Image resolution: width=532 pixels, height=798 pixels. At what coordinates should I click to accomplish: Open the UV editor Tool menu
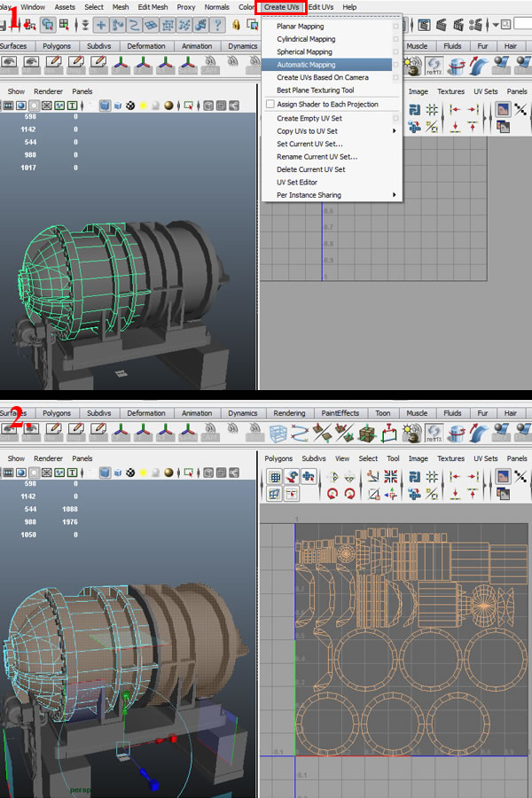tap(393, 458)
